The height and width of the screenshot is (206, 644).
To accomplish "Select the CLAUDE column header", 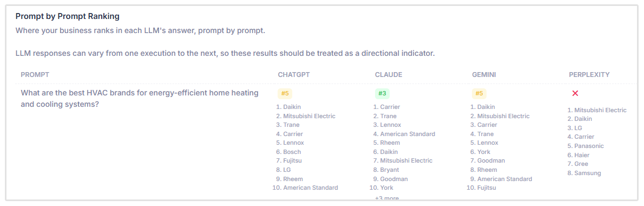I will [389, 75].
